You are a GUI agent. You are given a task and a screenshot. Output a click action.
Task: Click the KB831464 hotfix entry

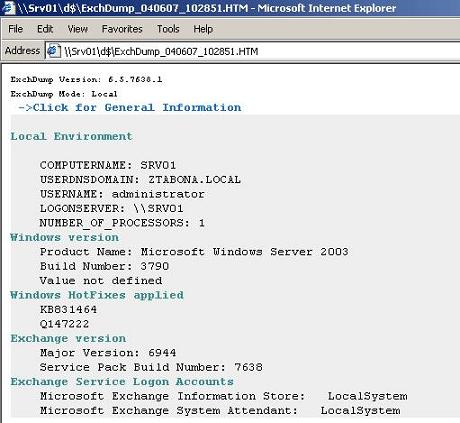(68, 309)
